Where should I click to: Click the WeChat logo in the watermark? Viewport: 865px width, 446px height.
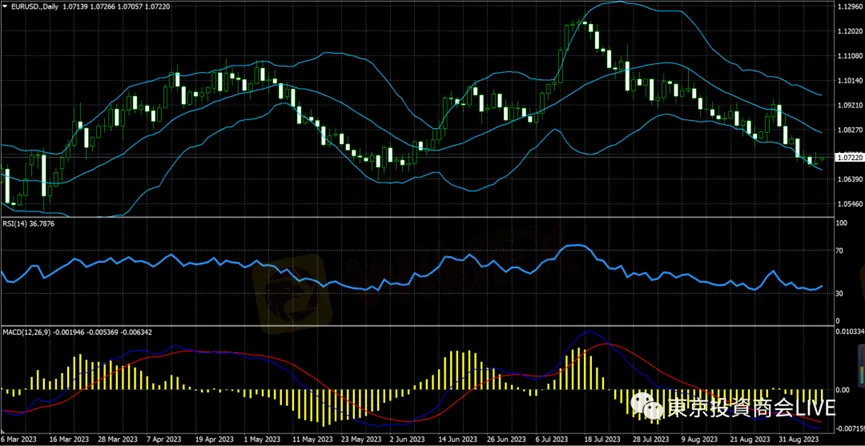pos(649,409)
